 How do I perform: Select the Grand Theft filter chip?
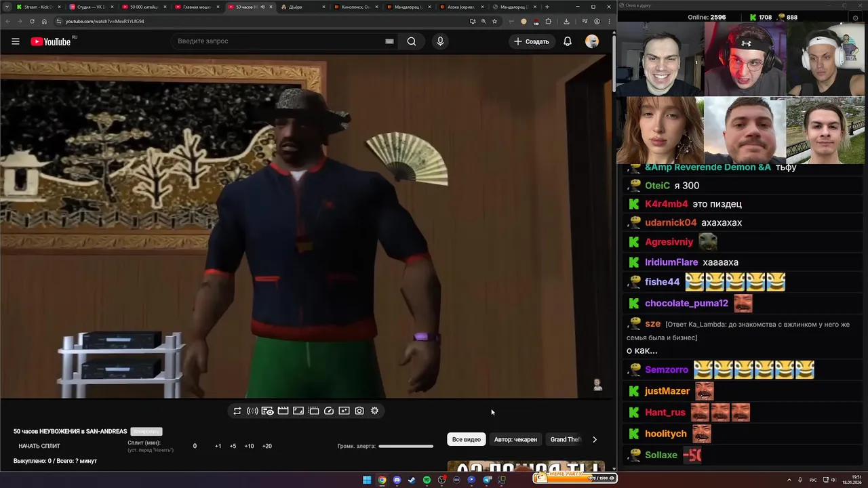pos(565,439)
